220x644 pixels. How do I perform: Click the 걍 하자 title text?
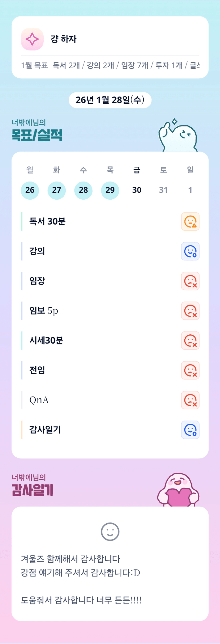tap(64, 39)
